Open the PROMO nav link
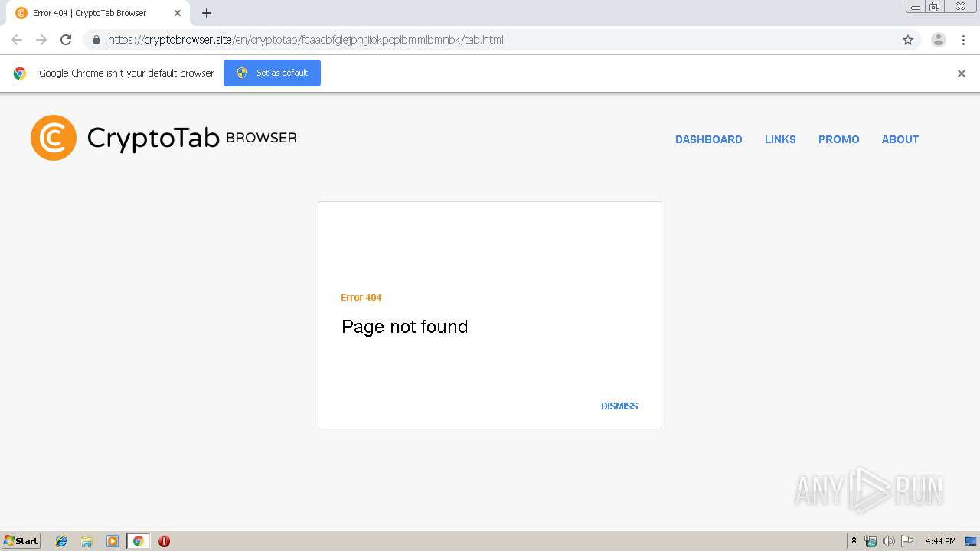Image resolution: width=980 pixels, height=551 pixels. click(x=839, y=139)
